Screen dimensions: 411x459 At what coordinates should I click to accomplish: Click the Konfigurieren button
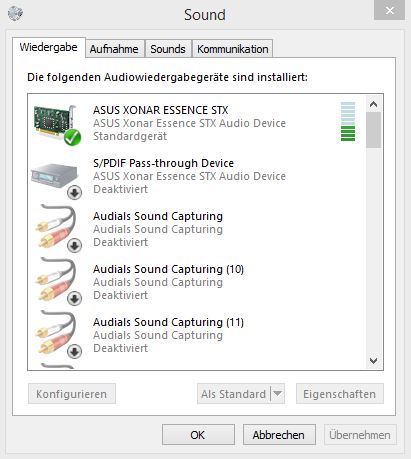pos(72,394)
